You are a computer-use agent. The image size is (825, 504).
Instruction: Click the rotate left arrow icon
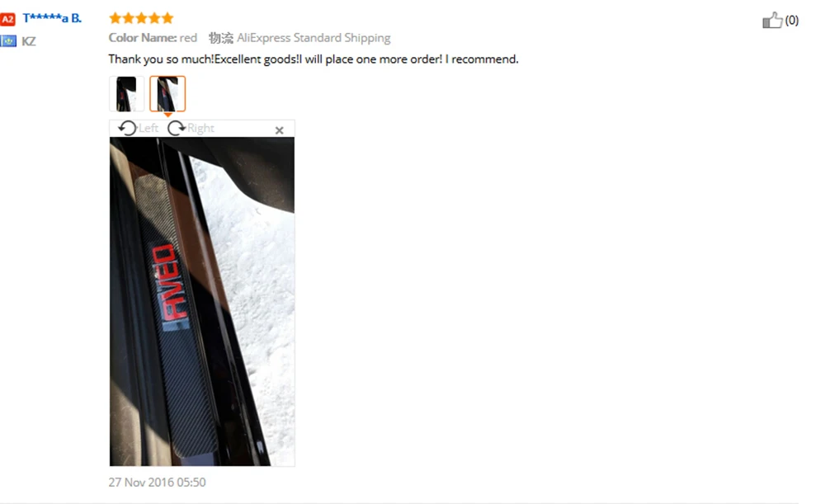coord(127,128)
